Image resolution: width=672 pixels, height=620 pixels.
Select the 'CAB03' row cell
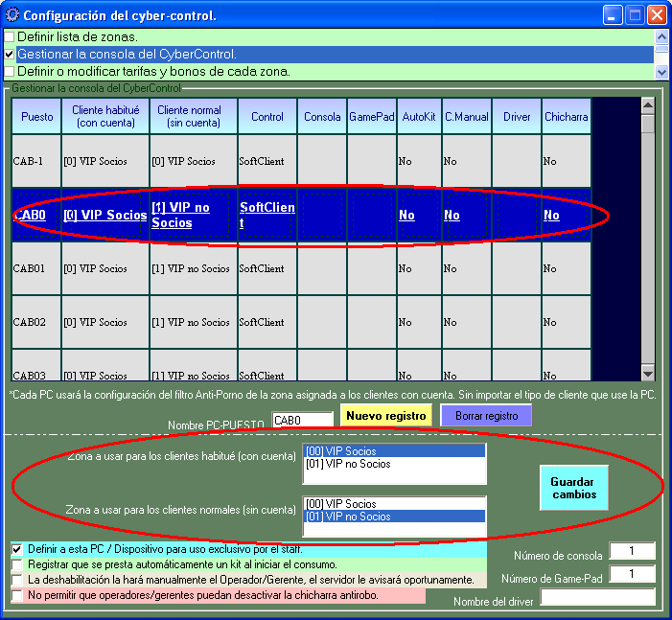[x=36, y=365]
